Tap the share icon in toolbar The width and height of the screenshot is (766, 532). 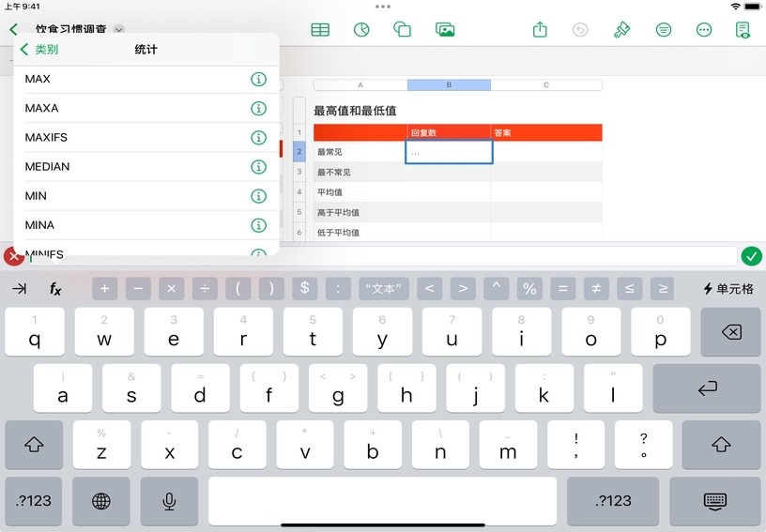pos(540,30)
